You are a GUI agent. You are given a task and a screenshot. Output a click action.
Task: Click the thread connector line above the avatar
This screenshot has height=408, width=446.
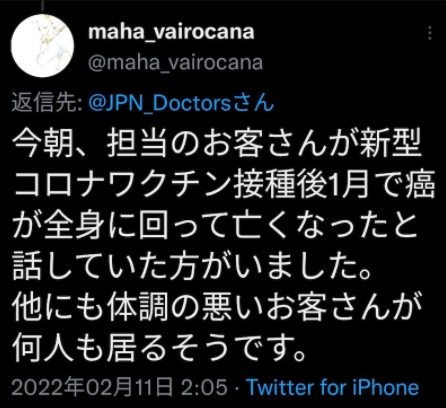coord(43,6)
